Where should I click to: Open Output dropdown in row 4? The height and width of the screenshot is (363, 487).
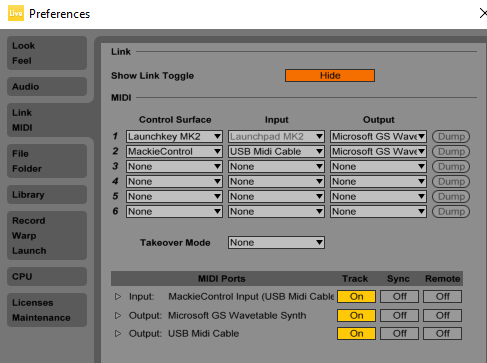378,181
